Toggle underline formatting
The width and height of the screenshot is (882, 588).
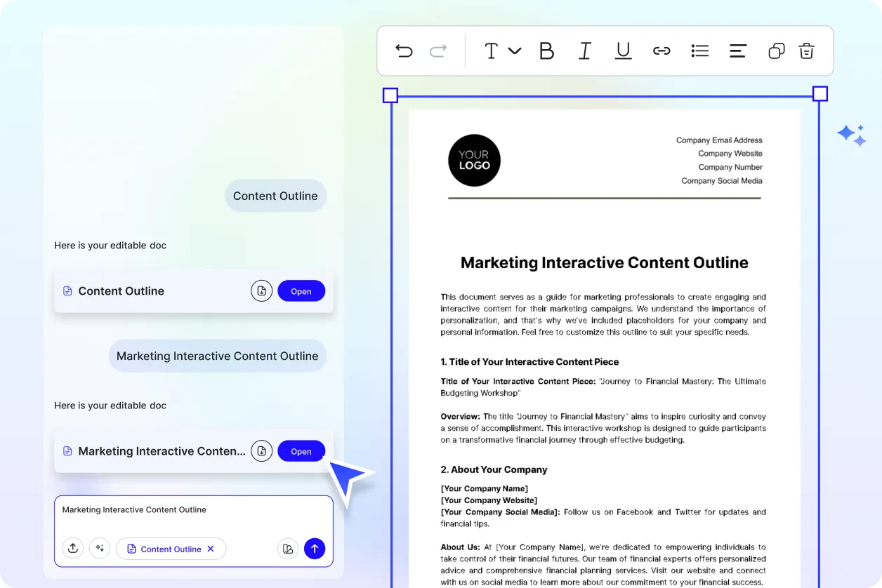pyautogui.click(x=623, y=51)
